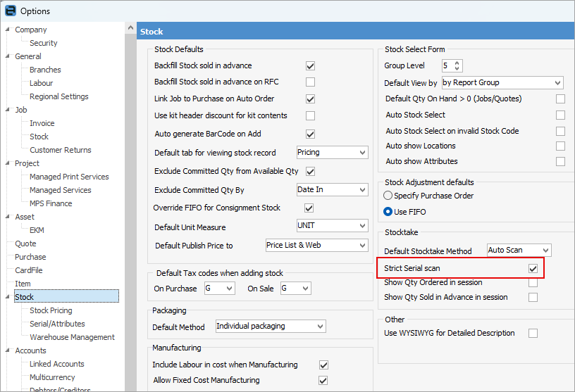Screen dimensions: 575x392
Task: Collapse the Accounts tree node
Action: pos(7,350)
